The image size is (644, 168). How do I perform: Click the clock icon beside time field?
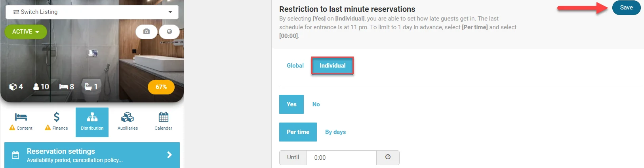[x=388, y=157]
